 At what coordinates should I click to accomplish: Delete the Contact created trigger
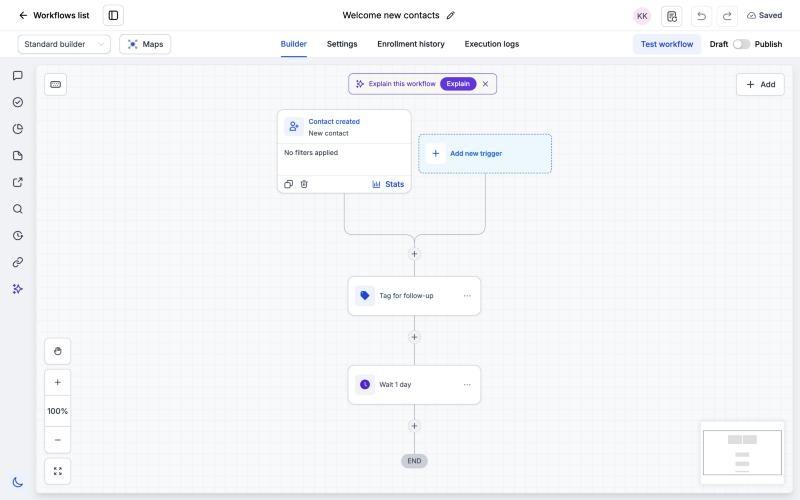pos(304,184)
